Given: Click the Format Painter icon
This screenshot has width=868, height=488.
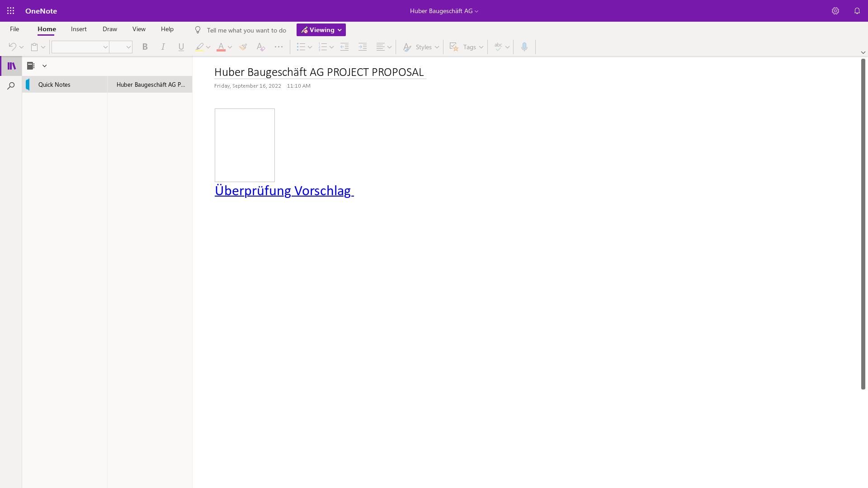Looking at the screenshot, I should click(243, 47).
